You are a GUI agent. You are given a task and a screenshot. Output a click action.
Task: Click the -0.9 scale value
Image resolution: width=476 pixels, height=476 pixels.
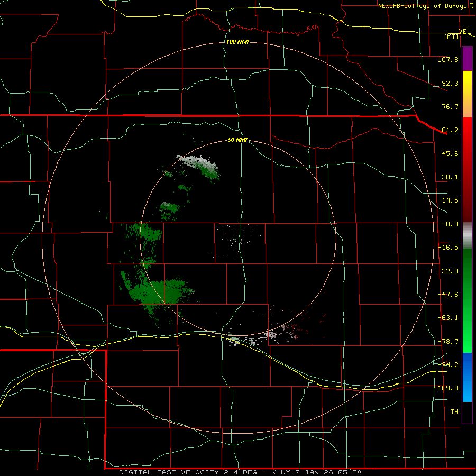(450, 224)
